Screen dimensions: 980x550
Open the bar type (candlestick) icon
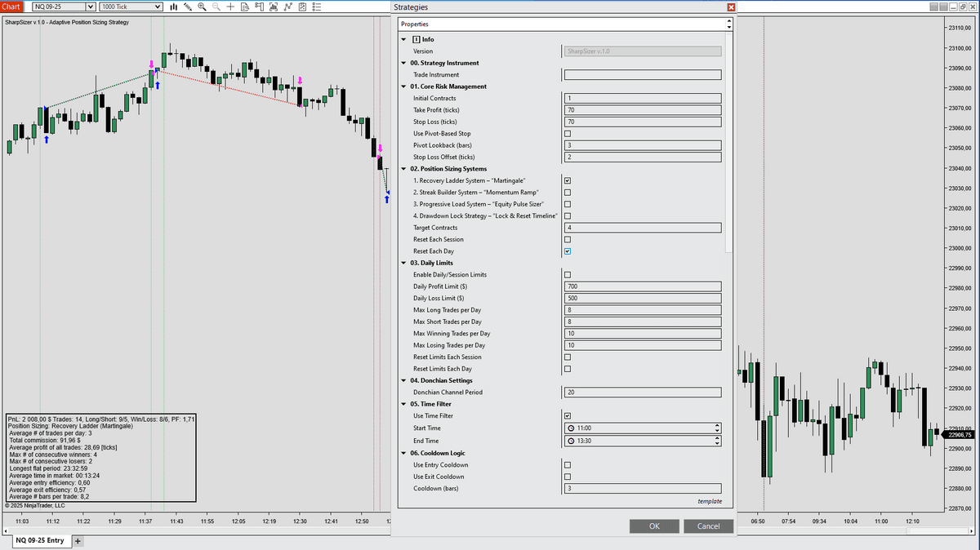coord(174,7)
